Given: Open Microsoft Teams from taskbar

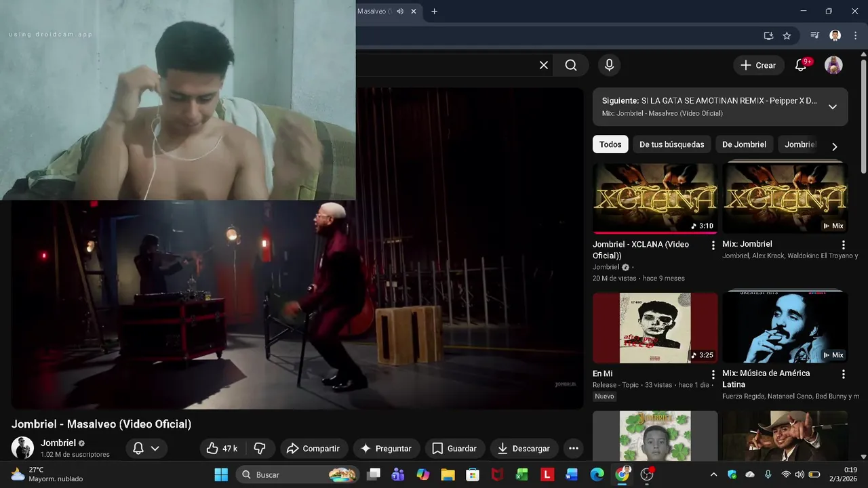Looking at the screenshot, I should (398, 474).
